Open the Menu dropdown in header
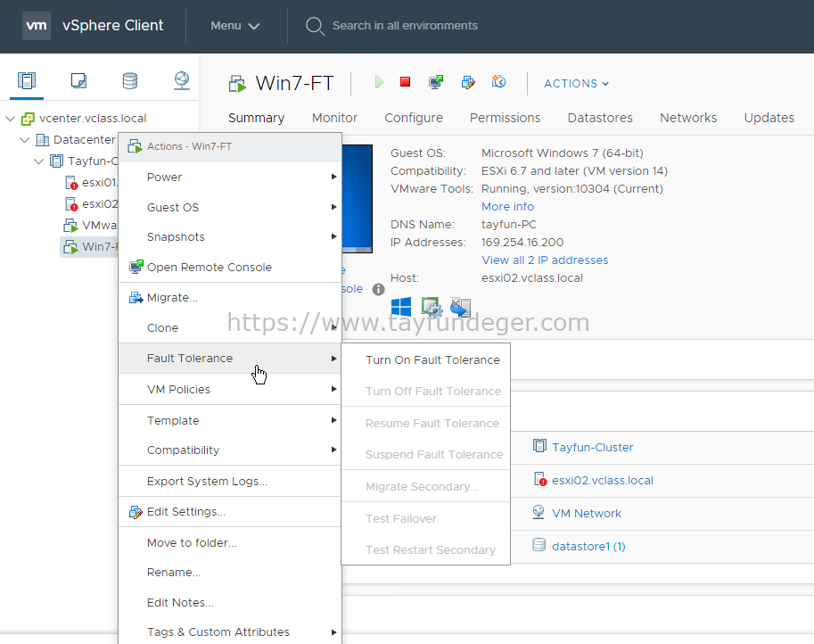This screenshot has width=814, height=644. 234,26
